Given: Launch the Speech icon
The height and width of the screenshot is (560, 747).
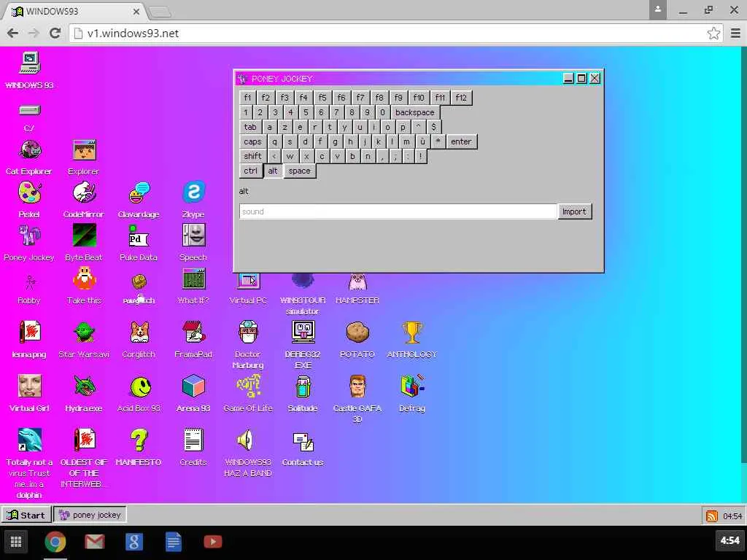Looking at the screenshot, I should point(193,236).
